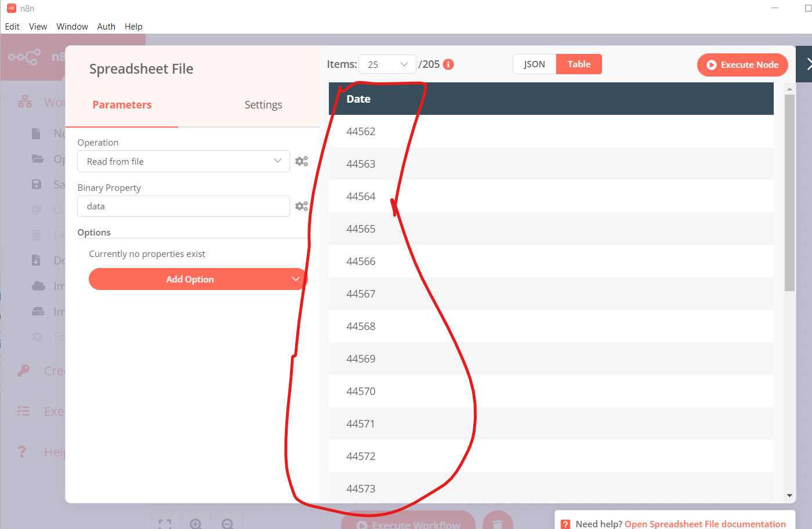Open Workflows section icon in sidebar
812x529 pixels.
point(25,102)
